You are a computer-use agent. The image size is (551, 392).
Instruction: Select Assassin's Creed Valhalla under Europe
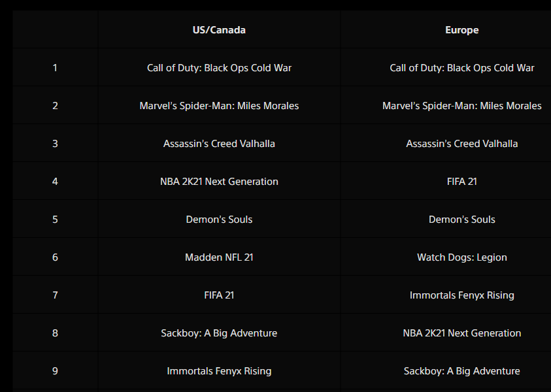click(461, 144)
